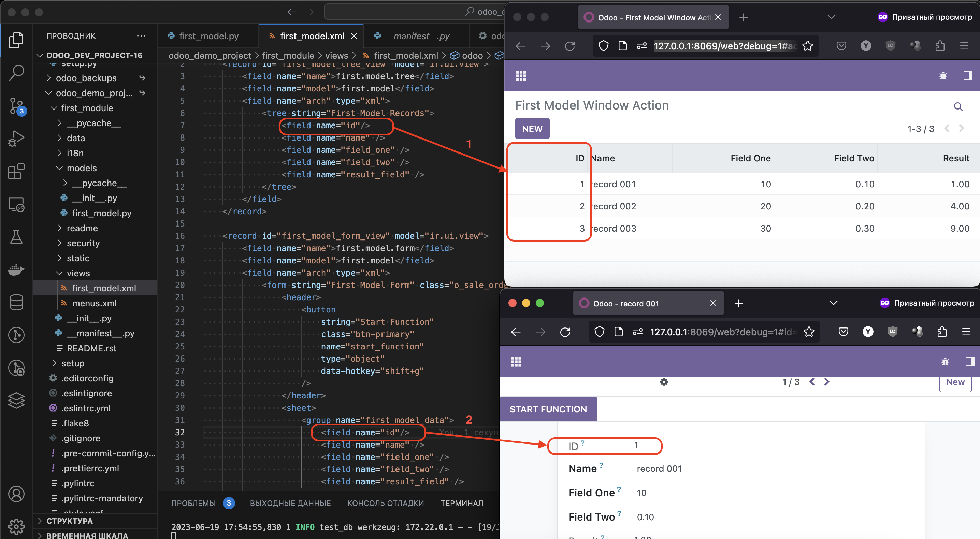Open the Testing flask view
980x539 pixels.
(16, 237)
